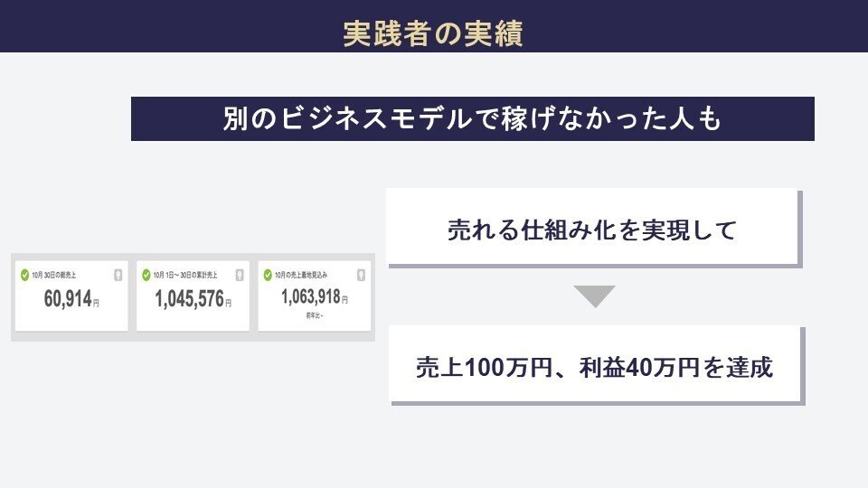868x488 pixels.
Task: Click the 円 unit next to 1,045,576
Action: [228, 304]
